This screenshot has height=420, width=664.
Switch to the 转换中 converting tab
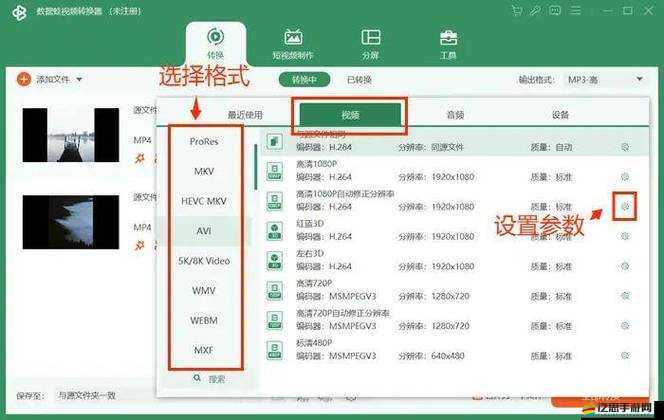304,80
